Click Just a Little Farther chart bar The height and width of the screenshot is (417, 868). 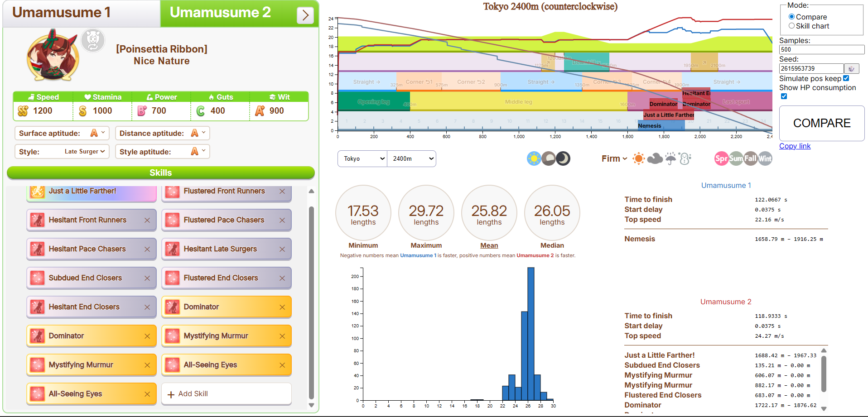[669, 115]
